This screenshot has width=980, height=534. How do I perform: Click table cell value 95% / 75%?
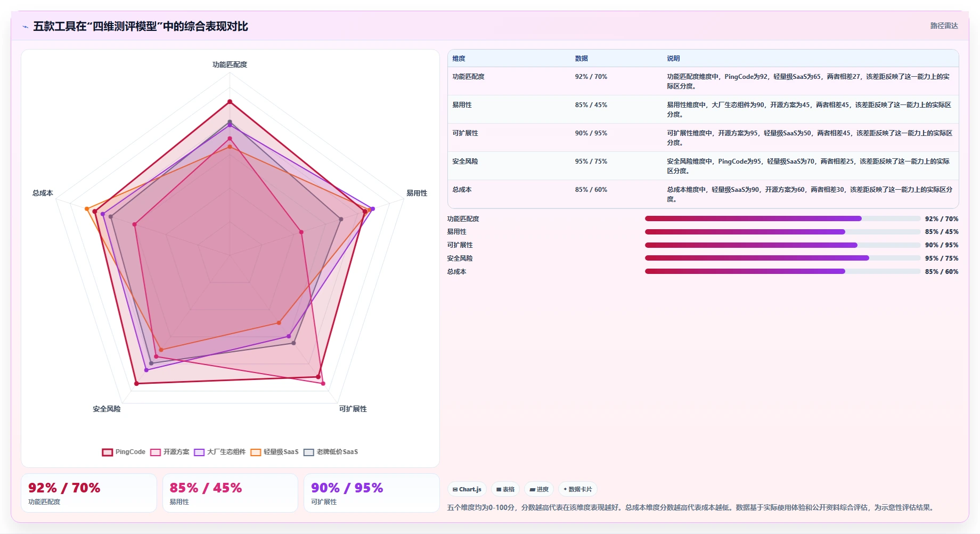coord(591,161)
